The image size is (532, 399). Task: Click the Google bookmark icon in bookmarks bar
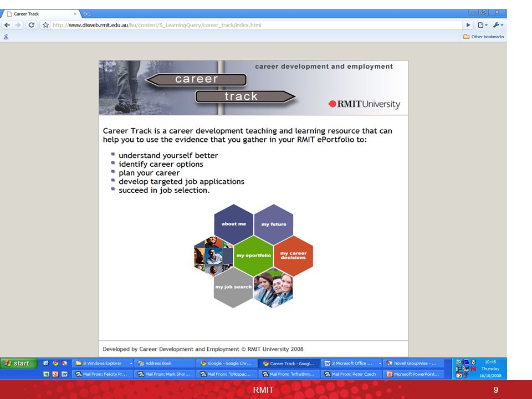click(6, 37)
